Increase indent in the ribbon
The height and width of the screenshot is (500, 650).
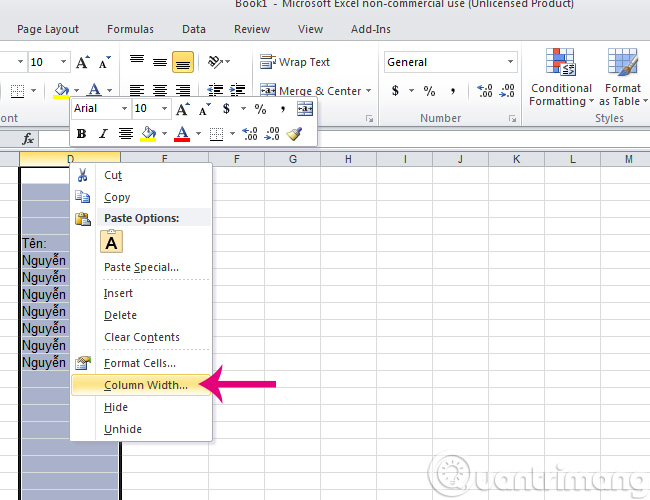tap(237, 90)
